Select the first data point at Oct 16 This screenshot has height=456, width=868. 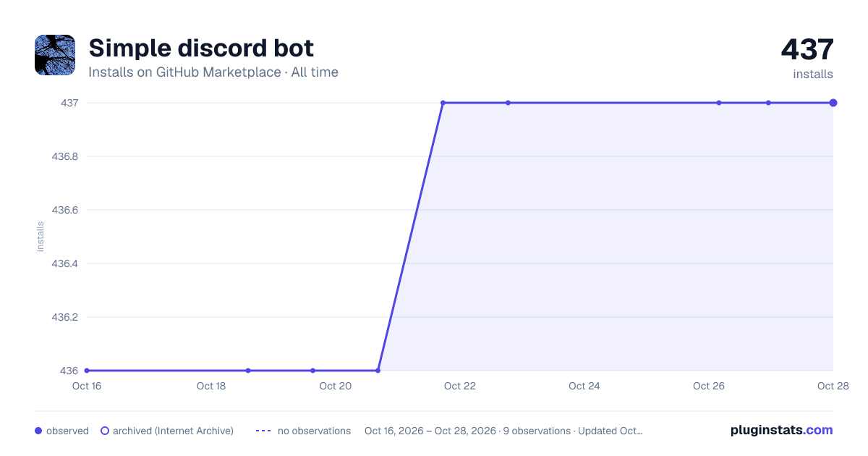pyautogui.click(x=87, y=371)
